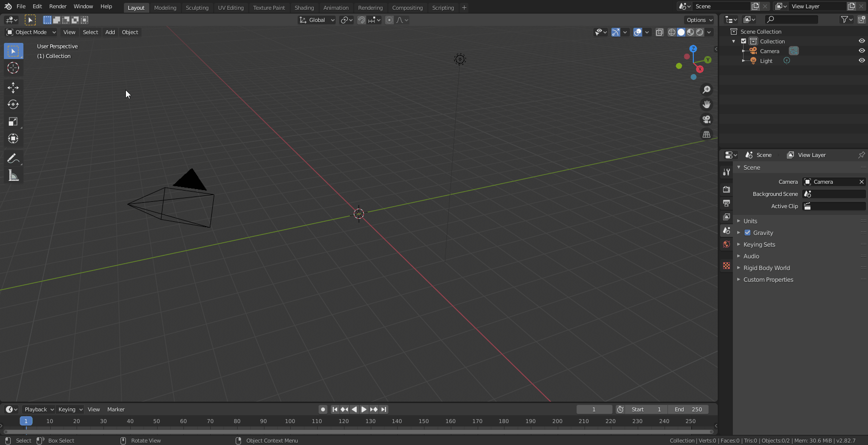The width and height of the screenshot is (868, 445).
Task: Pin the properties editor with pin icon
Action: [861, 155]
